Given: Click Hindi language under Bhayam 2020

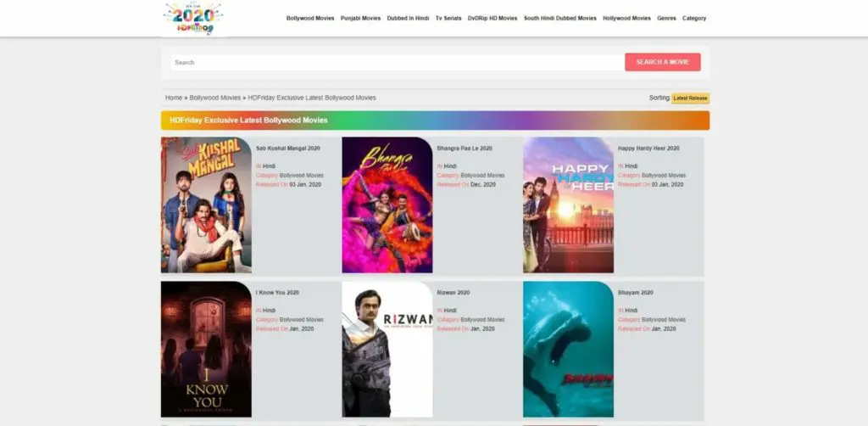Looking at the screenshot, I should pyautogui.click(x=631, y=311).
